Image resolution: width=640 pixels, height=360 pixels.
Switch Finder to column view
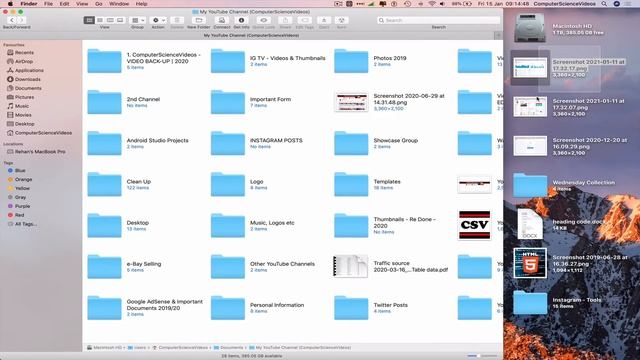(110, 20)
